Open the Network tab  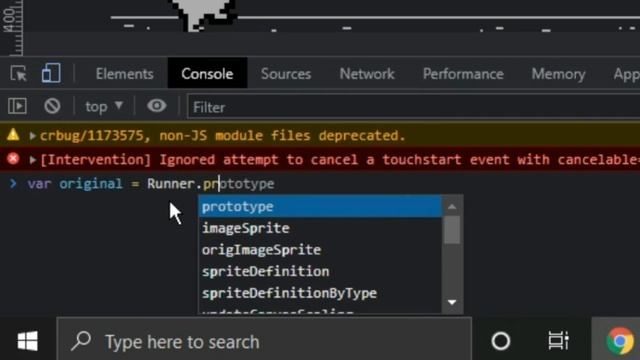(367, 74)
